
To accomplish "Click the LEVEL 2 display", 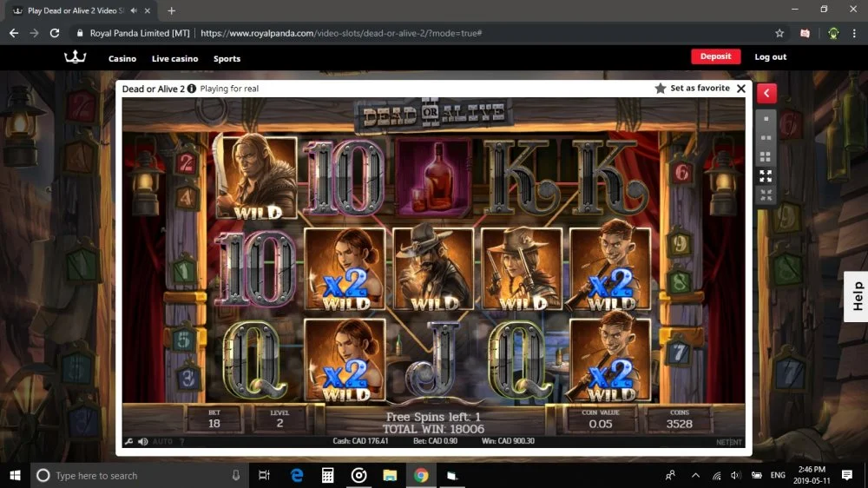I will point(279,419).
